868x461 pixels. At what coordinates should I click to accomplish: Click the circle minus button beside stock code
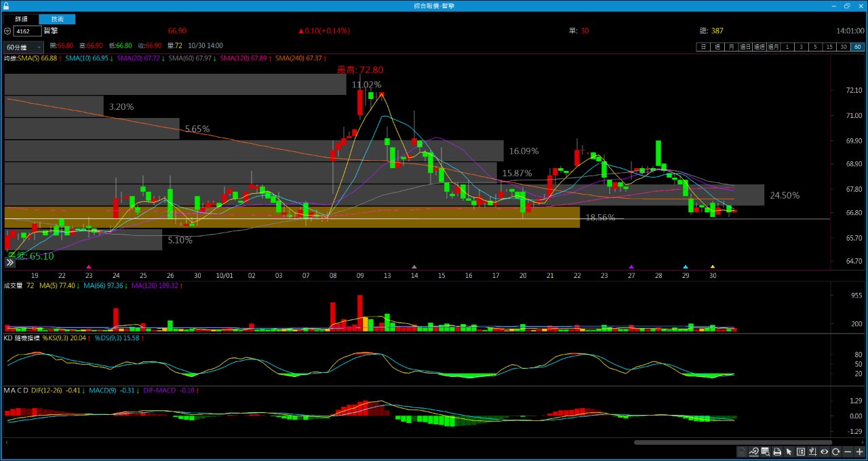click(7, 31)
